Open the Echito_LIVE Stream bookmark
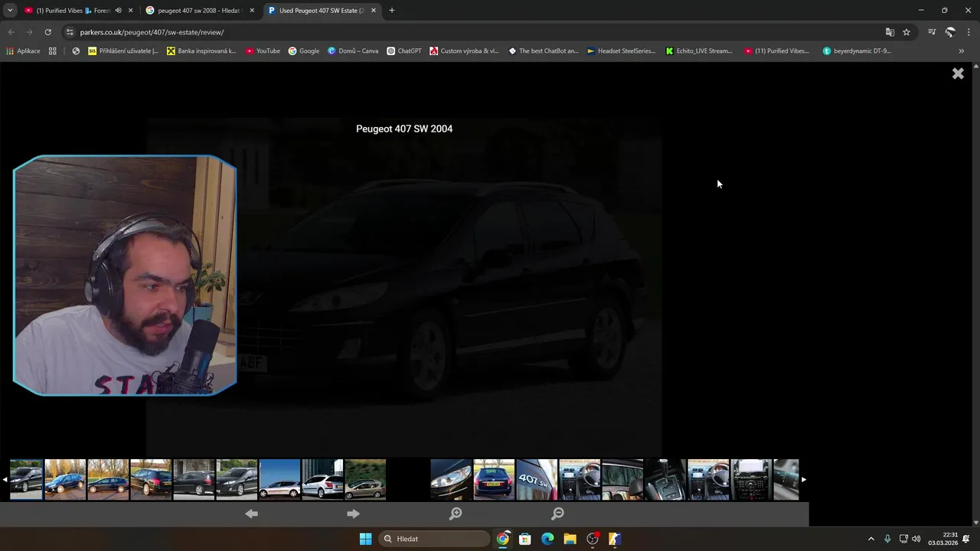980x551 pixels. pos(699,51)
